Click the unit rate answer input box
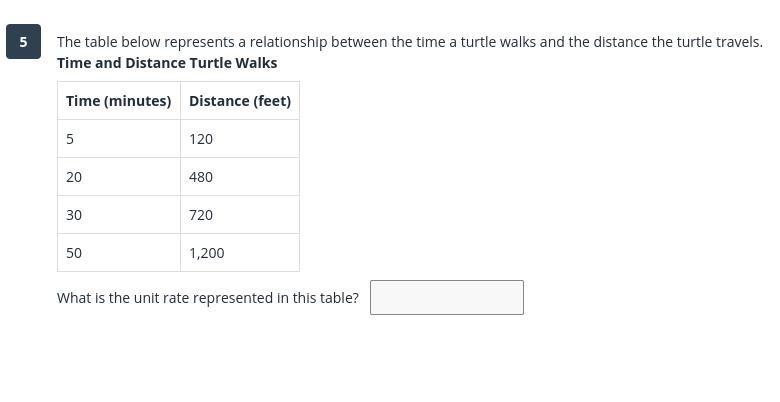Image resolution: width=780 pixels, height=402 pixels. [446, 297]
